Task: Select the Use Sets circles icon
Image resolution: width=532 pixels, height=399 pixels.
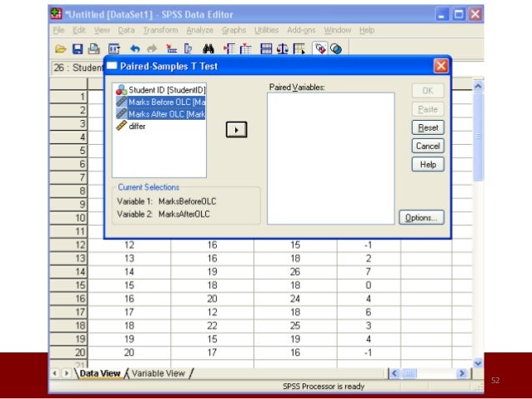Action: coord(336,49)
